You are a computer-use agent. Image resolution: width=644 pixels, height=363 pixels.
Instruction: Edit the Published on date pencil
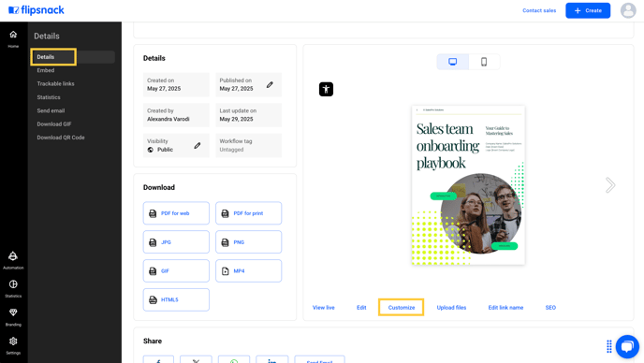coord(270,84)
